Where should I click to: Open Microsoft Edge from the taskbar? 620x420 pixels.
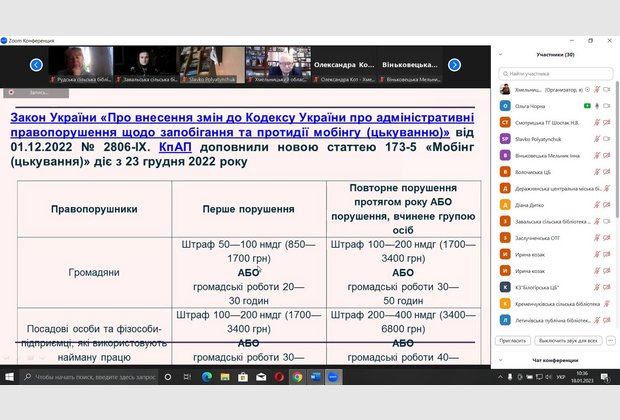coord(206,377)
